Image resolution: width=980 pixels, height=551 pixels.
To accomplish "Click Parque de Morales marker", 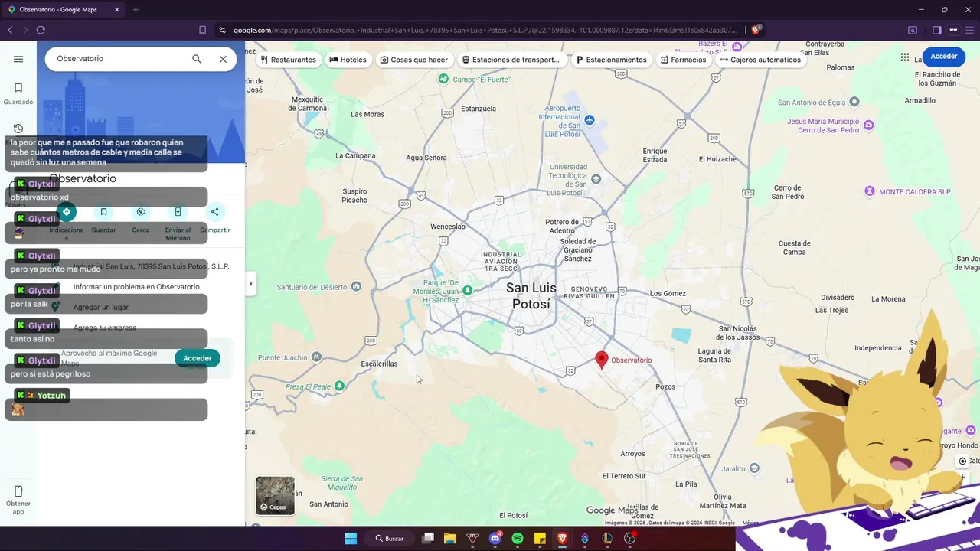I will click(467, 291).
